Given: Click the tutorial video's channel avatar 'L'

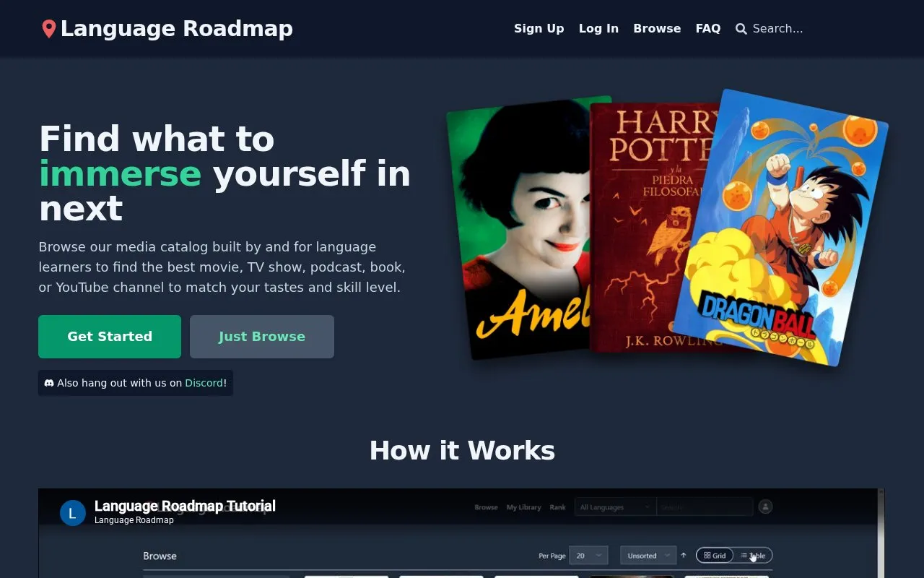Looking at the screenshot, I should tap(73, 513).
